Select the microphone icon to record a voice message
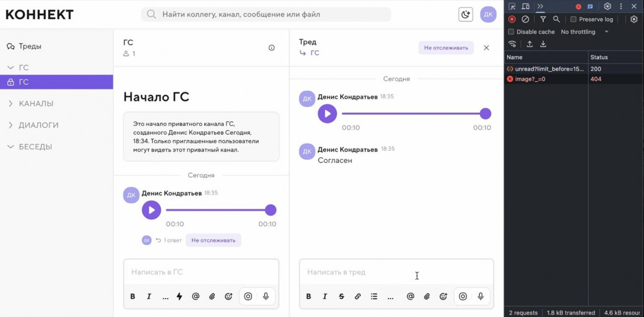Viewport: 644px width, 317px height. [x=480, y=296]
